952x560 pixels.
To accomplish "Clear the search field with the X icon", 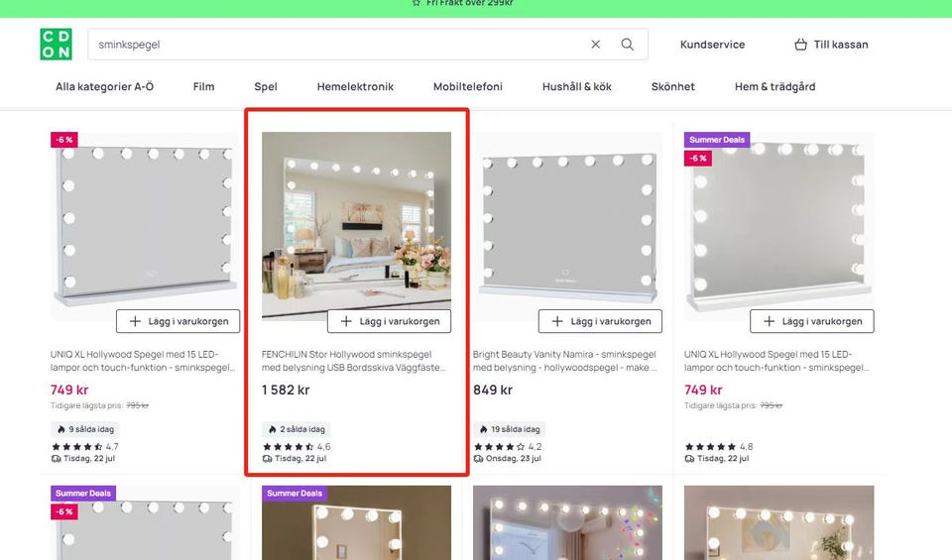I will pos(596,45).
